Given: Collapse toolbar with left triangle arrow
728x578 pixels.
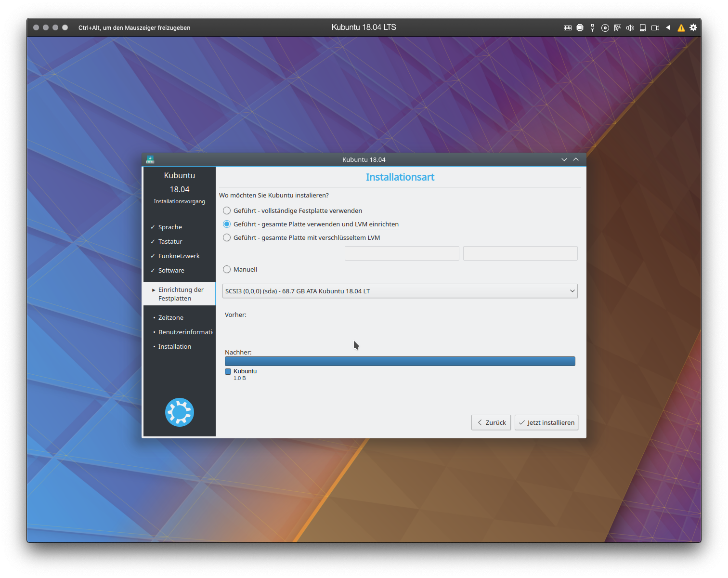Looking at the screenshot, I should (668, 27).
